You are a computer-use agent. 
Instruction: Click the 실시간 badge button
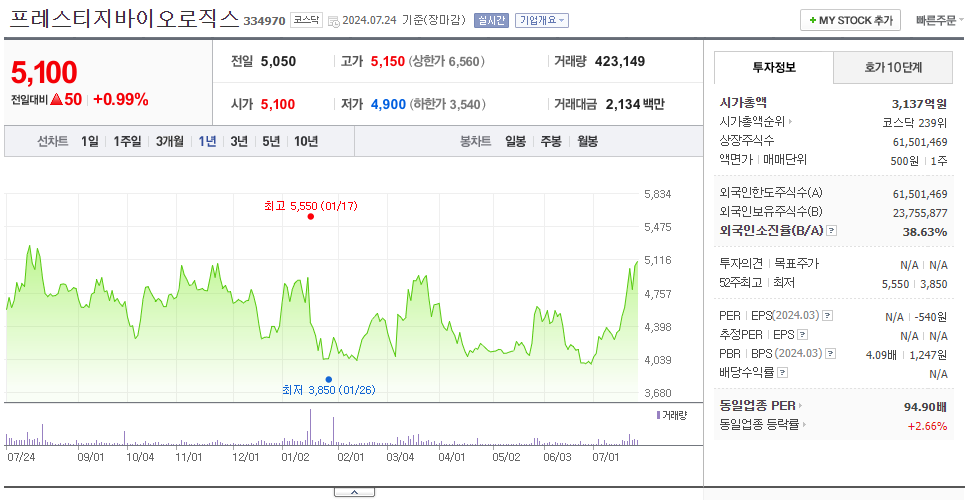click(491, 20)
